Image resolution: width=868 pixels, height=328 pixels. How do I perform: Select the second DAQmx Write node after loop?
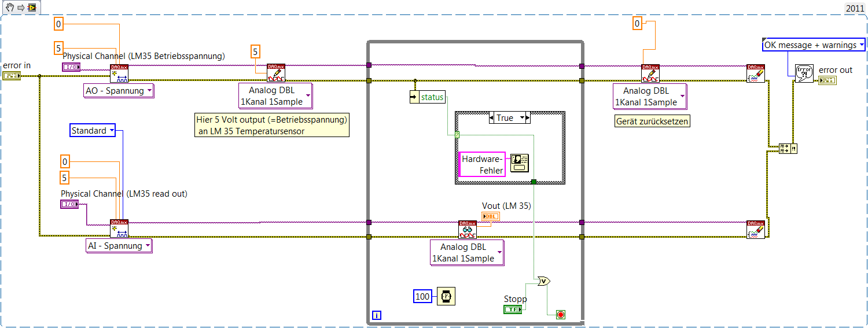pyautogui.click(x=650, y=73)
